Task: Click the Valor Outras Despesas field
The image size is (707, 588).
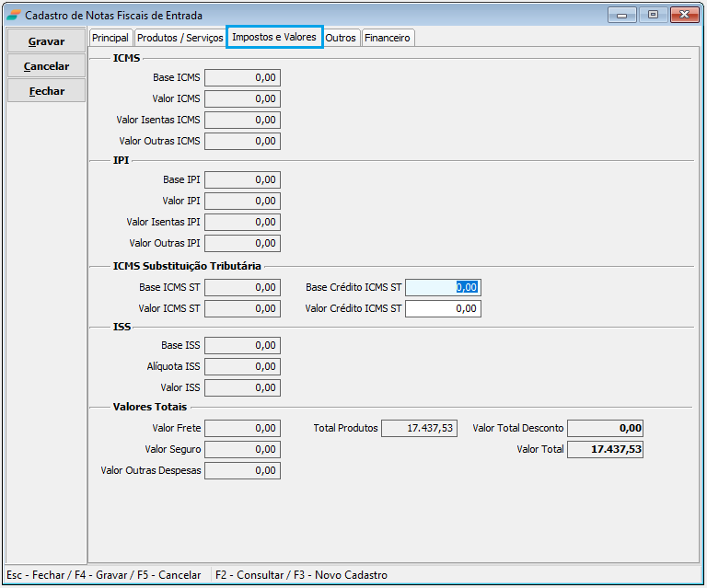Action: 242,470
